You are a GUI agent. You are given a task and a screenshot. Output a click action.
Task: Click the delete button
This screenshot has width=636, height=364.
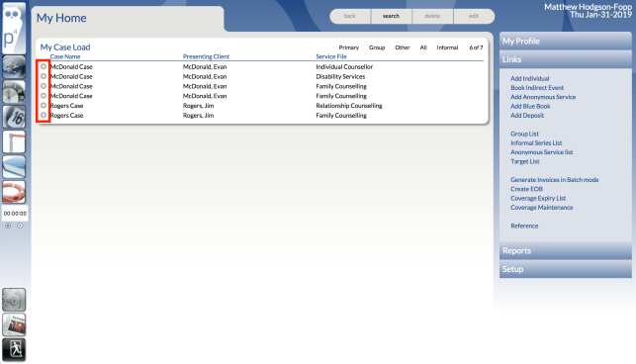click(x=432, y=16)
